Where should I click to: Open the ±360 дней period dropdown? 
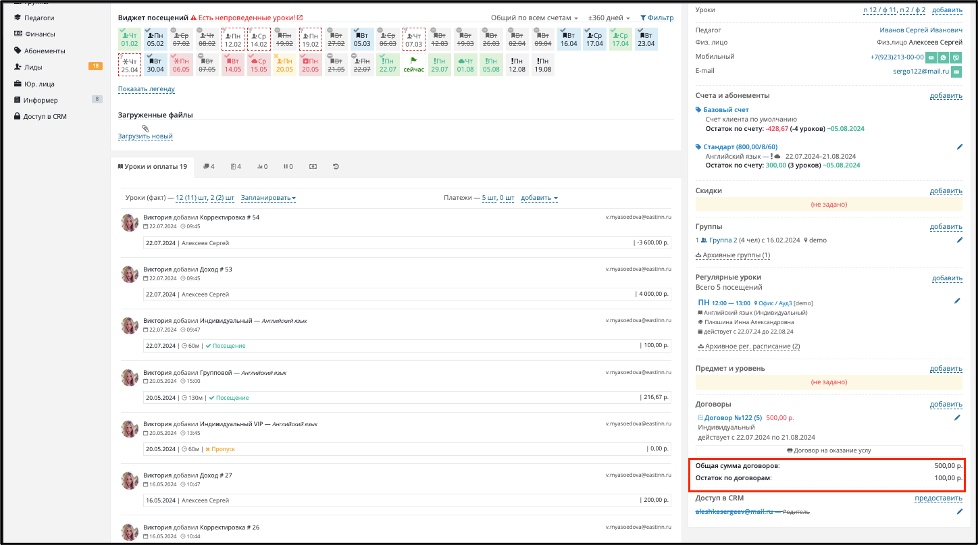tap(609, 18)
